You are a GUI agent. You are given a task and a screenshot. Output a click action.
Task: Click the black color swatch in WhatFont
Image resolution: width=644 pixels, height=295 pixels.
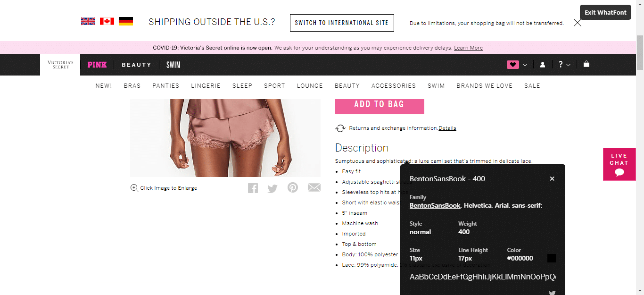click(x=552, y=258)
